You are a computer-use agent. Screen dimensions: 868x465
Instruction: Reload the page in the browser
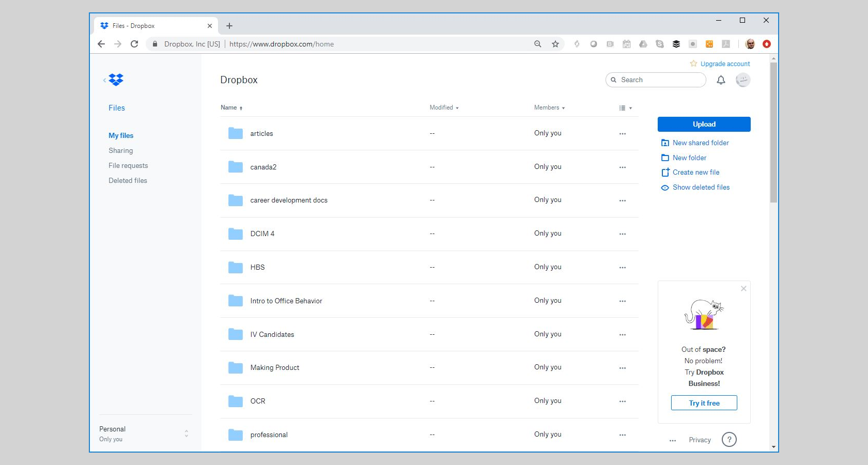click(x=134, y=44)
